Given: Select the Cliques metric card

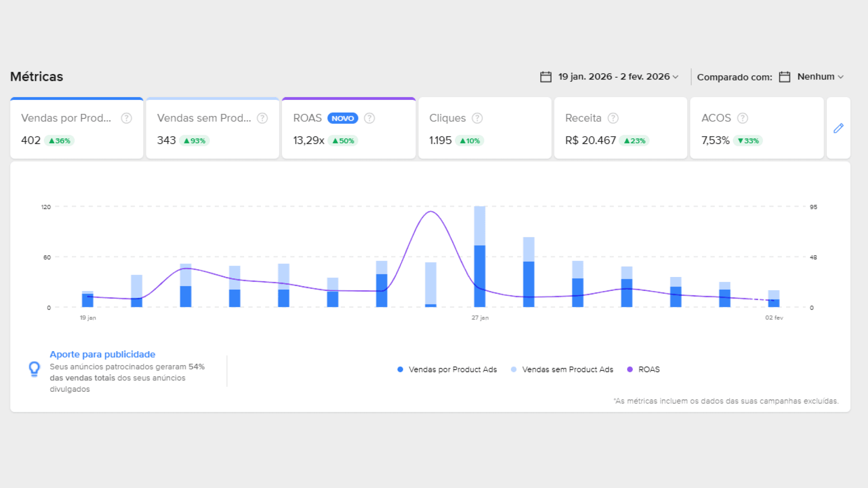Looking at the screenshot, I should 485,129.
